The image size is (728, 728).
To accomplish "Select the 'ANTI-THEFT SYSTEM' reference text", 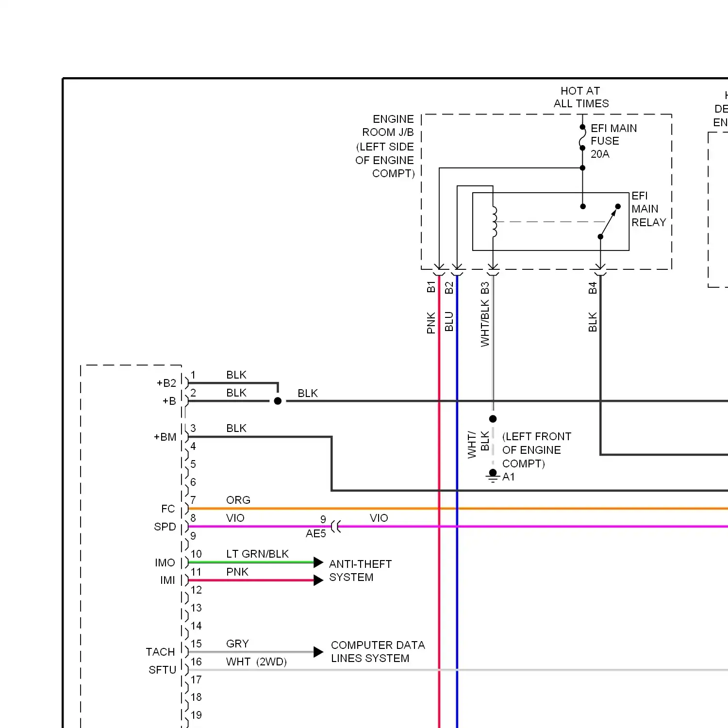I will pos(360,570).
